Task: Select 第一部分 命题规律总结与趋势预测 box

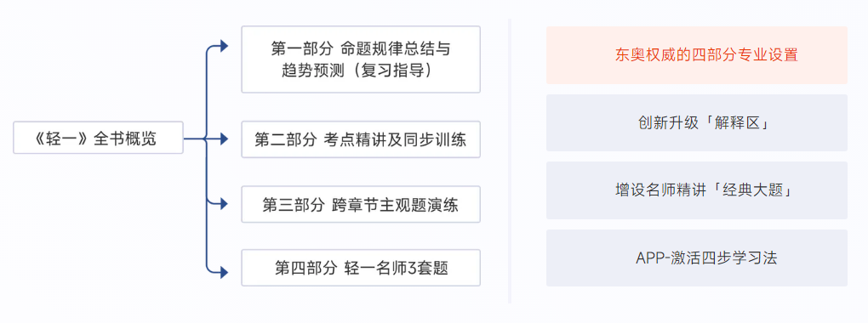Action: point(361,59)
